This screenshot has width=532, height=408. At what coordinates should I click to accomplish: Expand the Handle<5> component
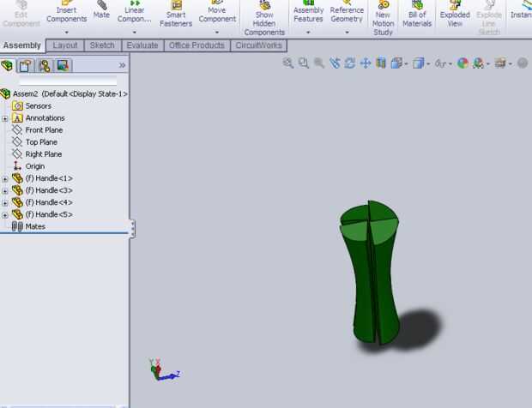(x=5, y=215)
